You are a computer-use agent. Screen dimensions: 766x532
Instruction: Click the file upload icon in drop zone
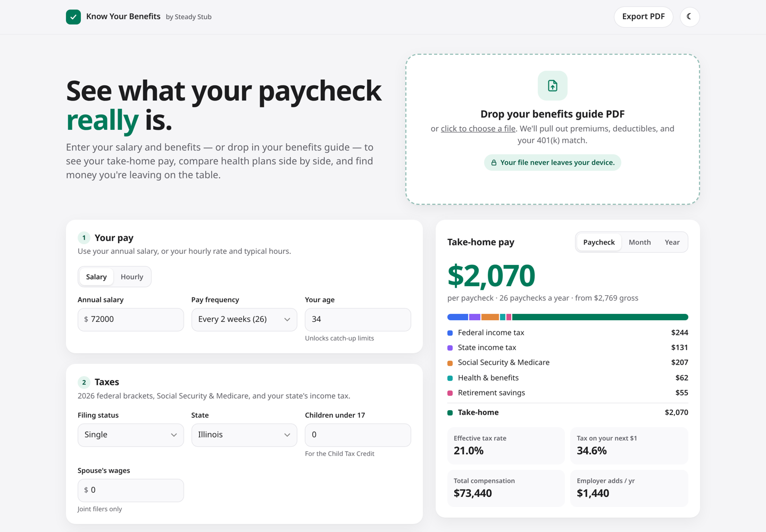[x=553, y=86]
